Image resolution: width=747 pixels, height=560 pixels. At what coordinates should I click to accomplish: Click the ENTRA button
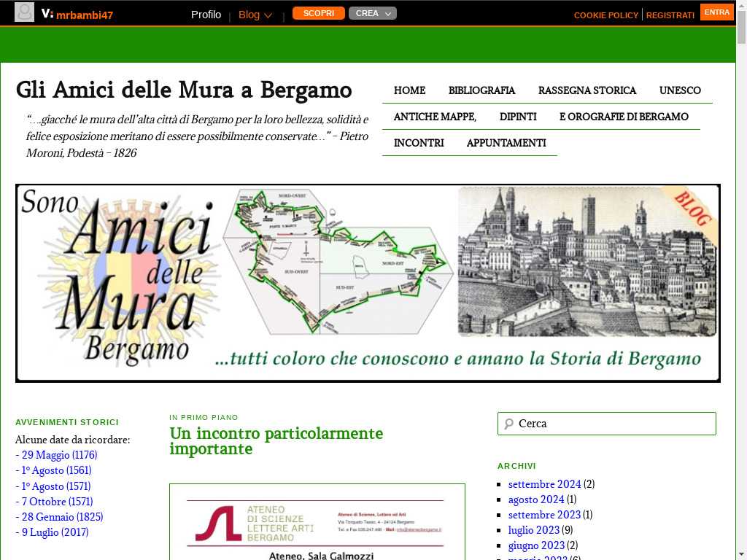click(716, 12)
